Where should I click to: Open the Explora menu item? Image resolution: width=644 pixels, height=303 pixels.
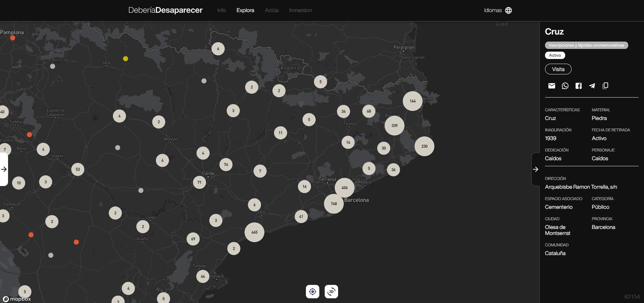point(245,10)
